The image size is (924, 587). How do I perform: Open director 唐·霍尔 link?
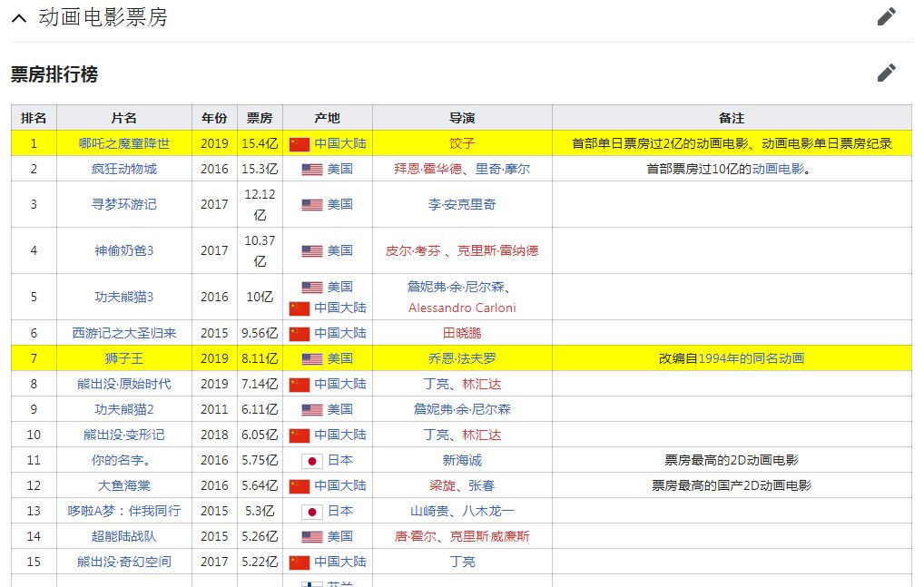(416, 536)
